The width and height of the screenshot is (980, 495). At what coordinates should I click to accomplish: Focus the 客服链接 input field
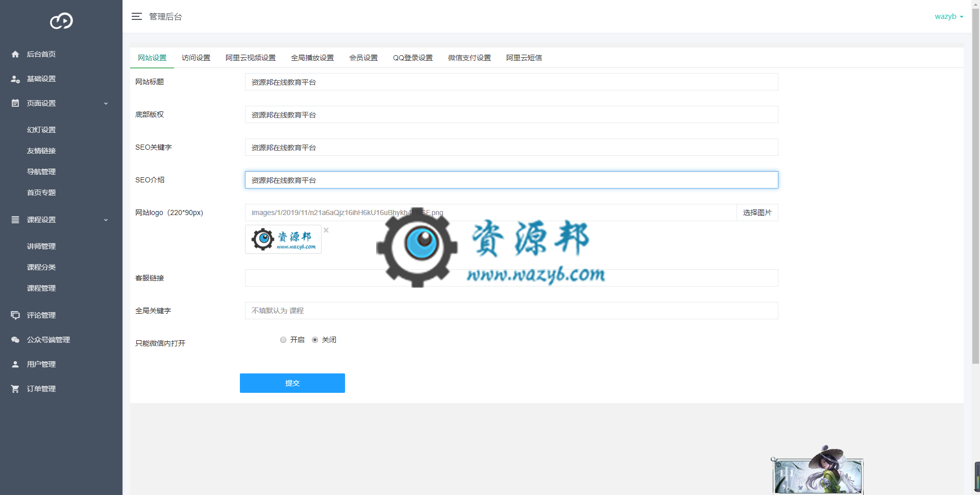point(511,278)
